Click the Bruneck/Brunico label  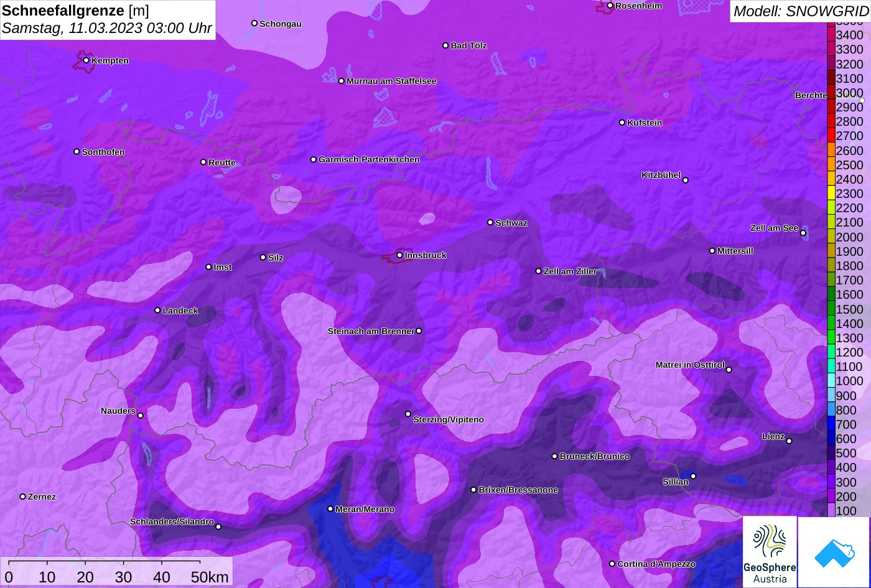click(x=595, y=456)
